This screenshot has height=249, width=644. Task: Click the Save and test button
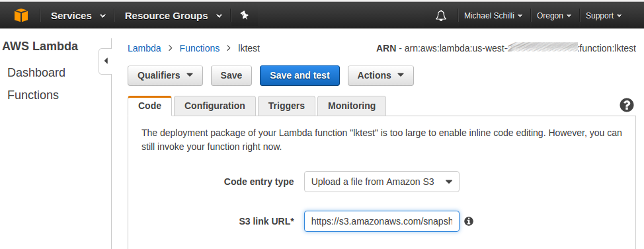tap(300, 75)
